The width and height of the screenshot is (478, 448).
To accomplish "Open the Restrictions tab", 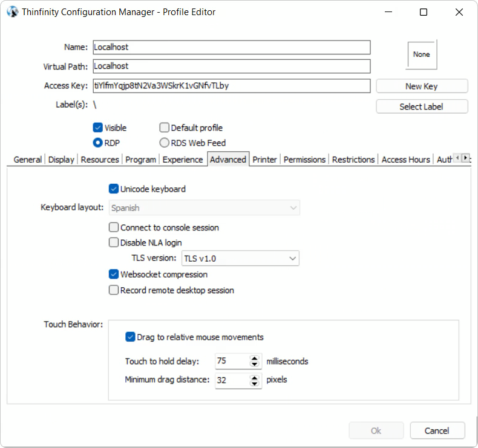I will click(x=353, y=160).
